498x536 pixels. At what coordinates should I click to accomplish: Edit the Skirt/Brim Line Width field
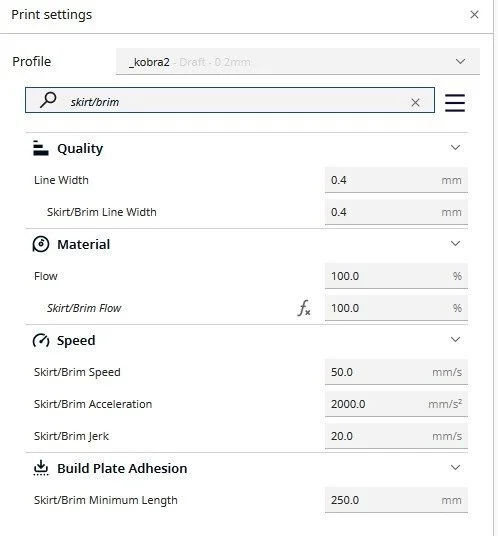coord(396,212)
